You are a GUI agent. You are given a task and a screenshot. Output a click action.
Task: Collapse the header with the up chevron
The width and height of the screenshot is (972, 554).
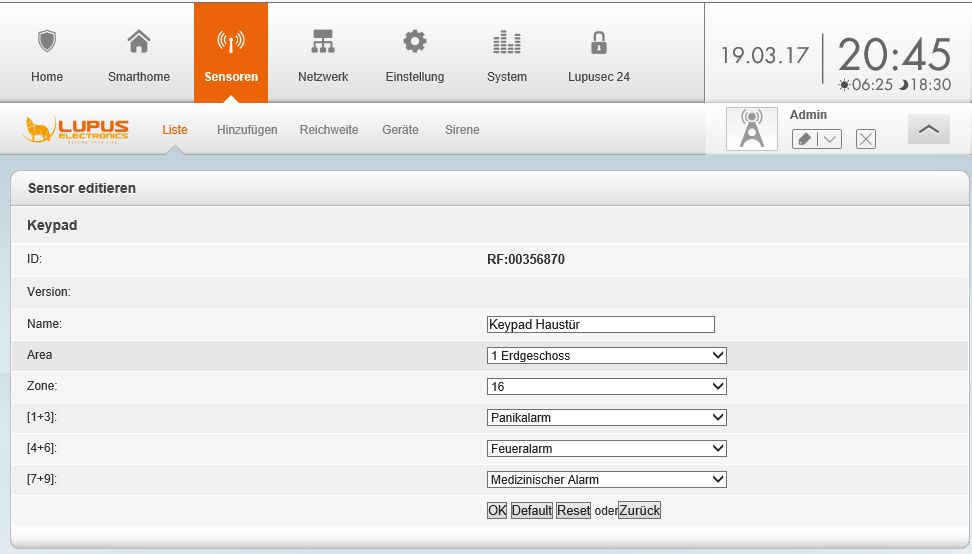tap(929, 129)
